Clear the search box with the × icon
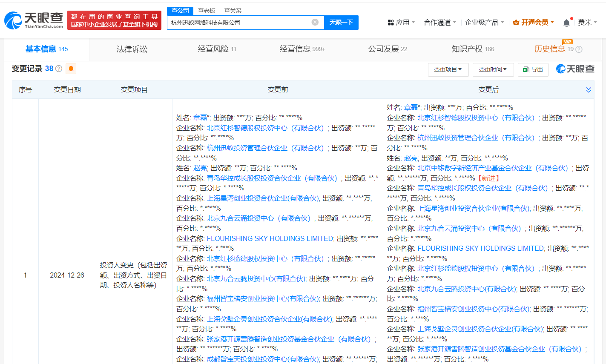606x364 pixels. [315, 22]
